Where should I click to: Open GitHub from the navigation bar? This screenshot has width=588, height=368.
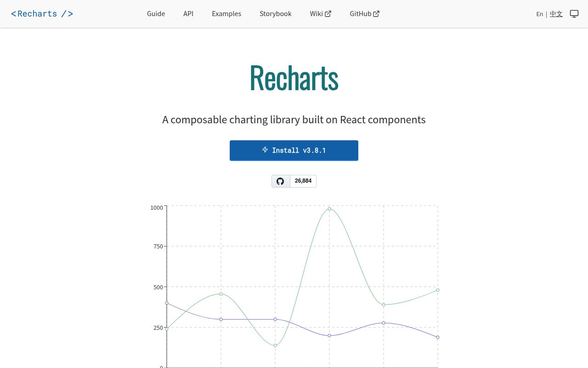(361, 13)
